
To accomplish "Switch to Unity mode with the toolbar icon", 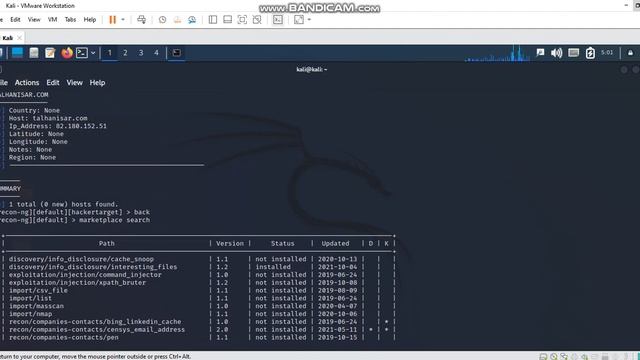I will [257, 20].
